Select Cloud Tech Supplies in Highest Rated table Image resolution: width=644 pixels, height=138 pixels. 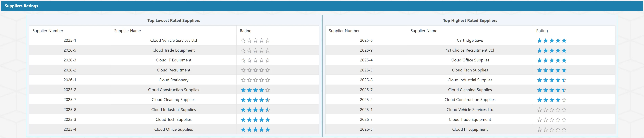click(470, 70)
